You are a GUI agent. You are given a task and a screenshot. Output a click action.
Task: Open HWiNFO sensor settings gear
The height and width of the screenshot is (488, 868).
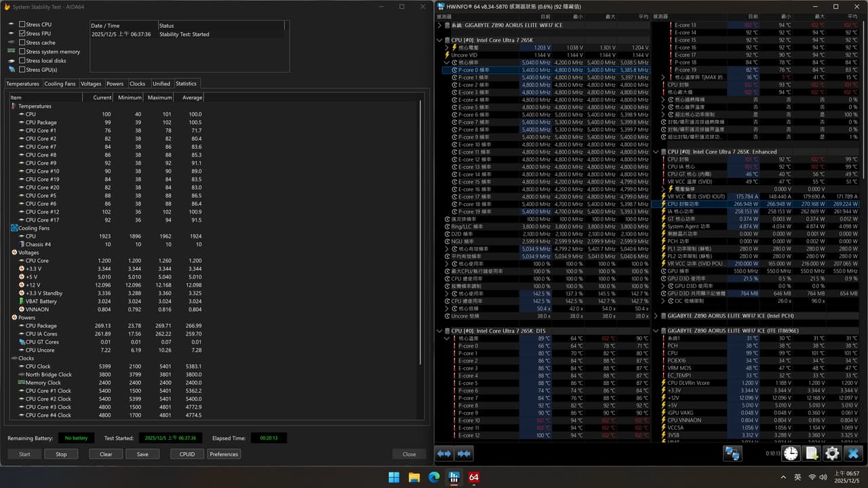click(x=832, y=453)
